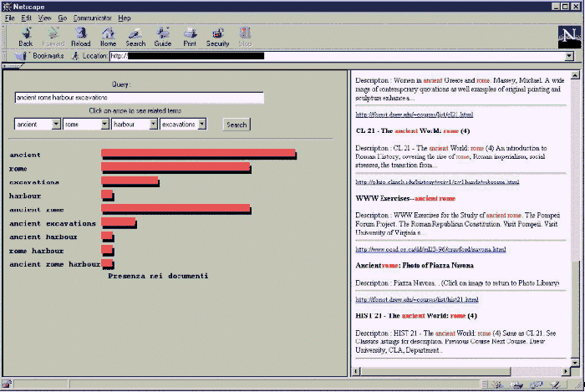Click 'CL 21 - The ancient World' heading
This screenshot has width=585, height=392.
(x=413, y=131)
